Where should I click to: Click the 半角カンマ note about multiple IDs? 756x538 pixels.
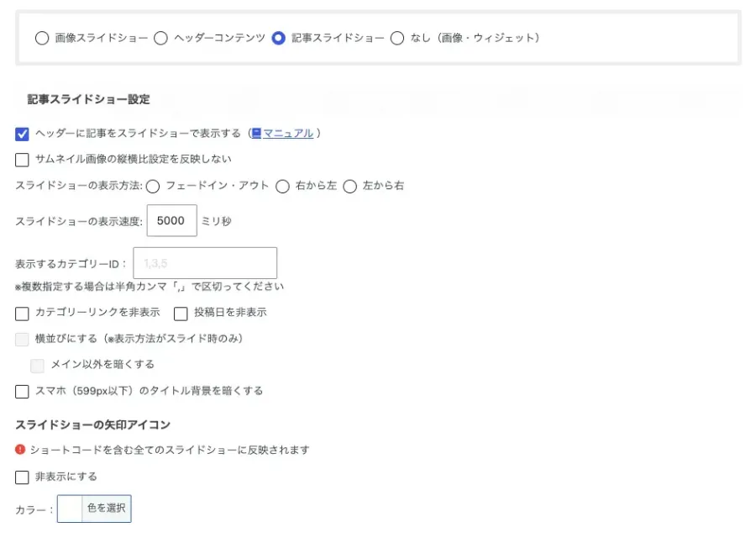click(150, 287)
